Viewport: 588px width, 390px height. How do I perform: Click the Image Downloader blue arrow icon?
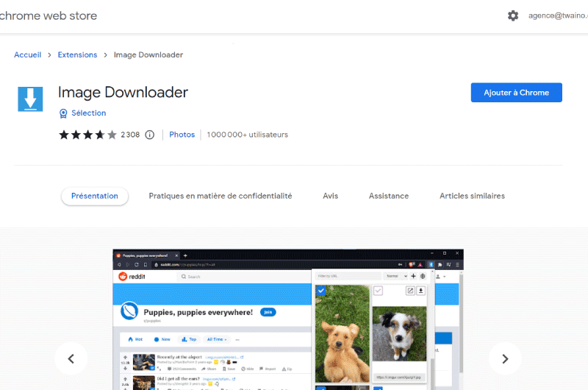pyautogui.click(x=30, y=99)
